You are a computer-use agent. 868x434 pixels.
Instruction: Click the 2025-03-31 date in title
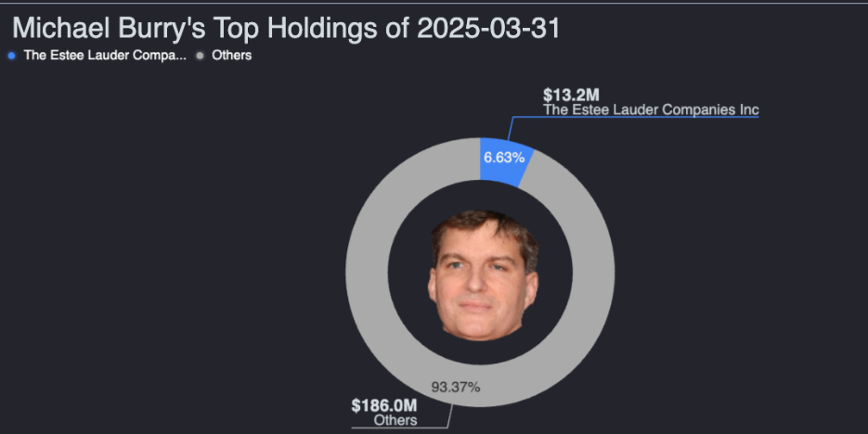pos(488,28)
